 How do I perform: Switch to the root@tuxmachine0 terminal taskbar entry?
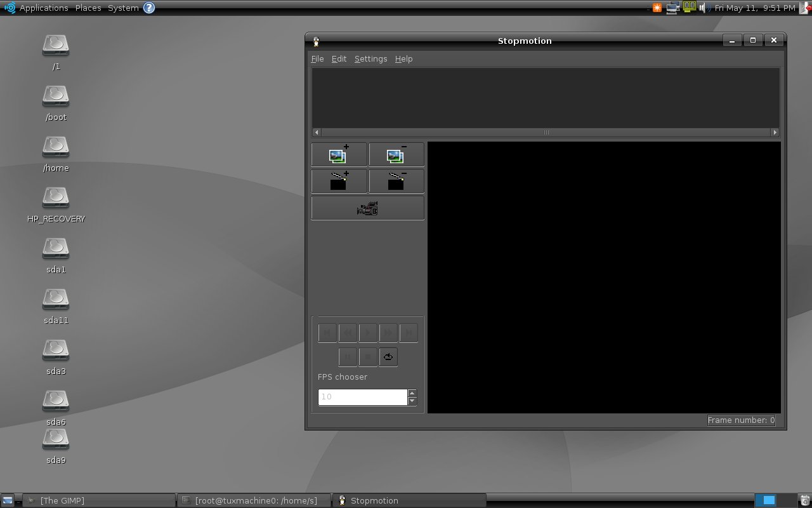254,500
